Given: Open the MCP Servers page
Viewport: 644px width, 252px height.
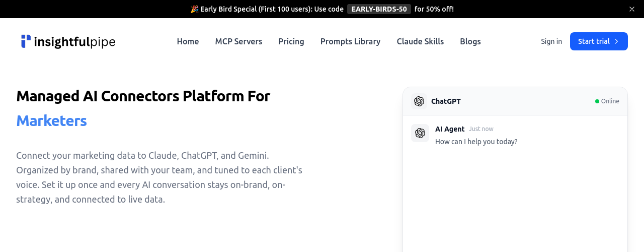Looking at the screenshot, I should pyautogui.click(x=238, y=41).
